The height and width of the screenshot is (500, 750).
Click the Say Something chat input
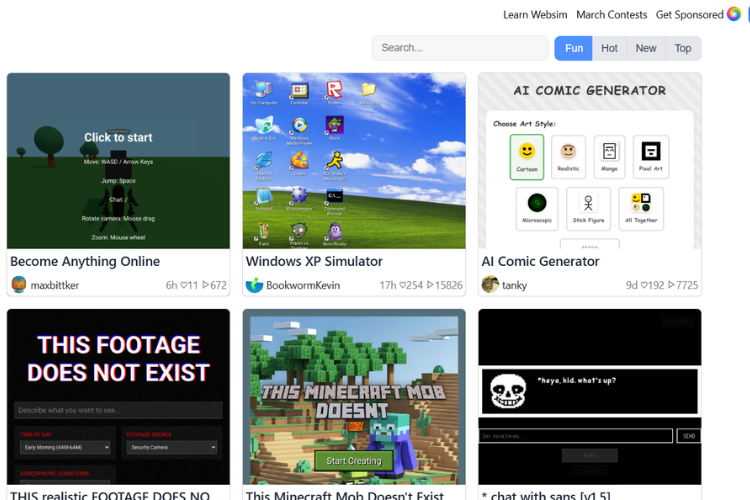(576, 436)
